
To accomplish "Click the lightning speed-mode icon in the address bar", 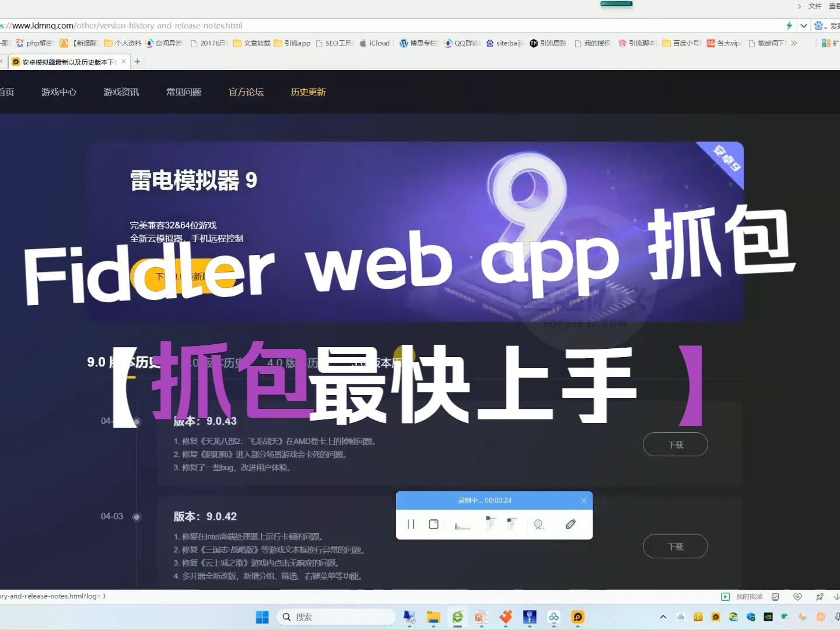I will [x=789, y=26].
